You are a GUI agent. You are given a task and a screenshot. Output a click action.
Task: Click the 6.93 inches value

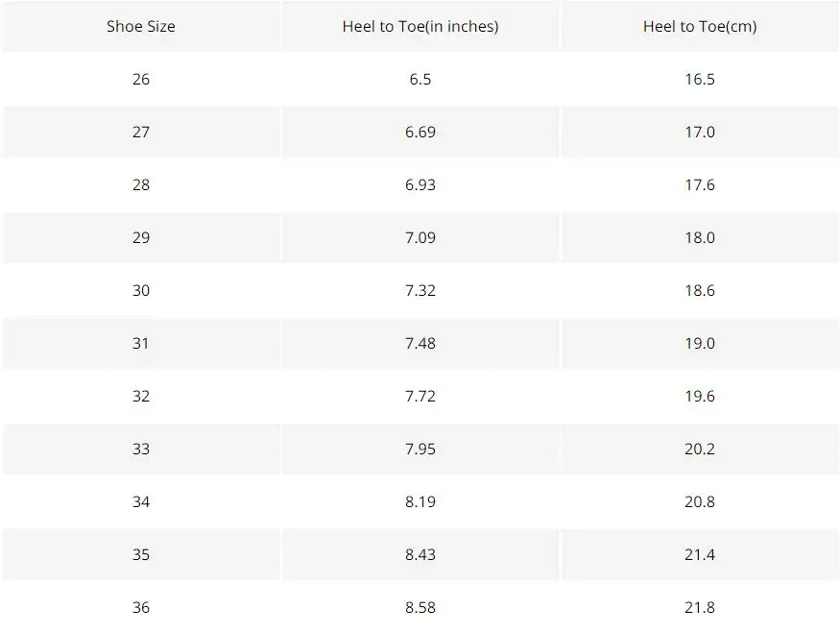[420, 185]
